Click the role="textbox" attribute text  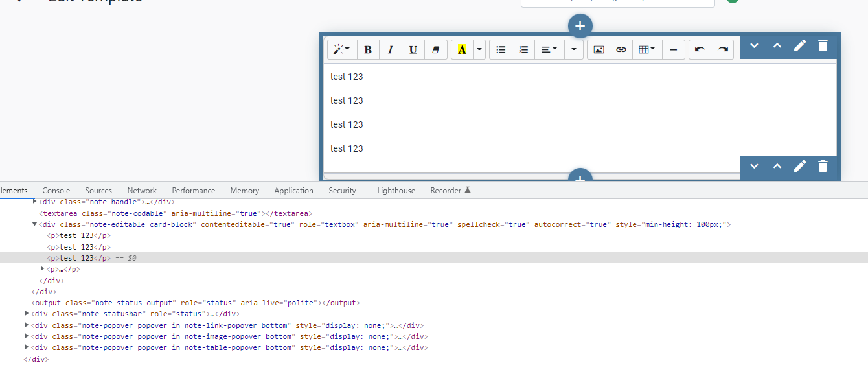point(328,224)
